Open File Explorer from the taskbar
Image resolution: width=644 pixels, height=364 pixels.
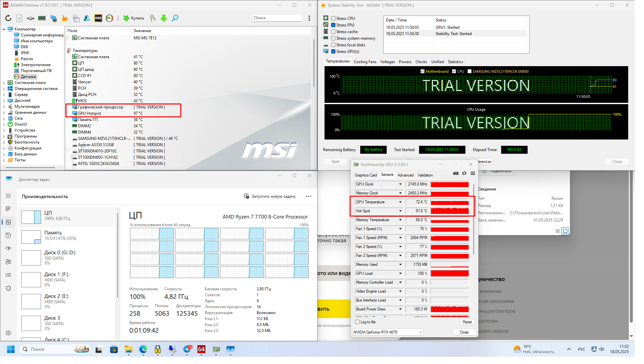coord(129,349)
